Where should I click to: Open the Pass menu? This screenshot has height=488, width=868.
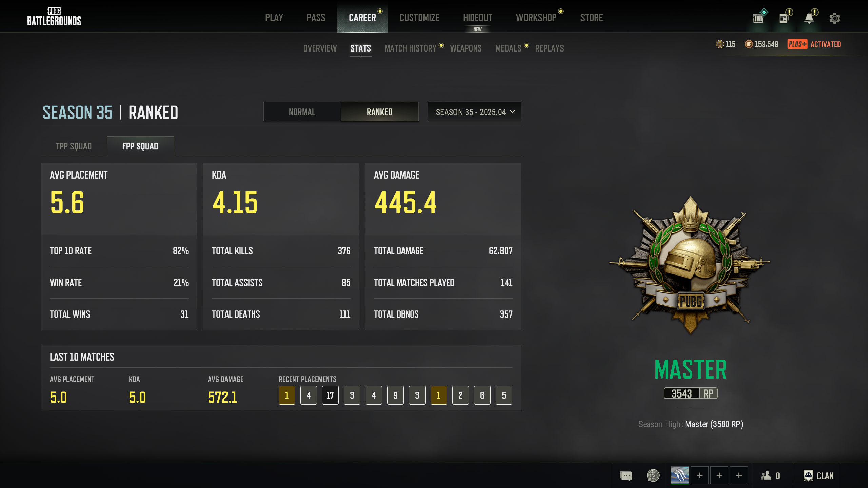tap(316, 18)
